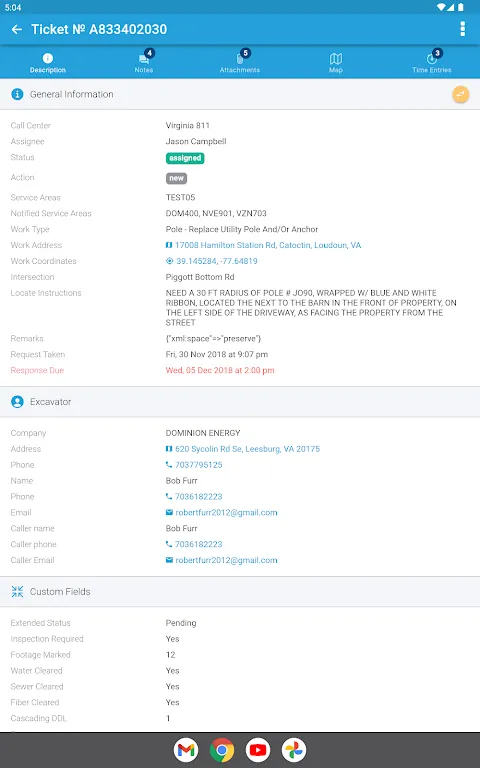This screenshot has height=768, width=480.
Task: Tap the orange swap button in General Information
Action: click(460, 94)
